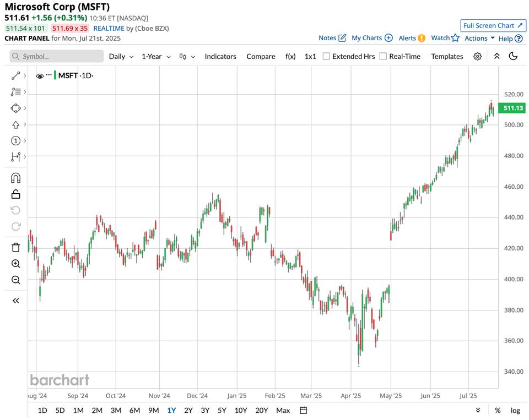
Task: Toggle MSFT series visibility eye
Action: tap(40, 76)
